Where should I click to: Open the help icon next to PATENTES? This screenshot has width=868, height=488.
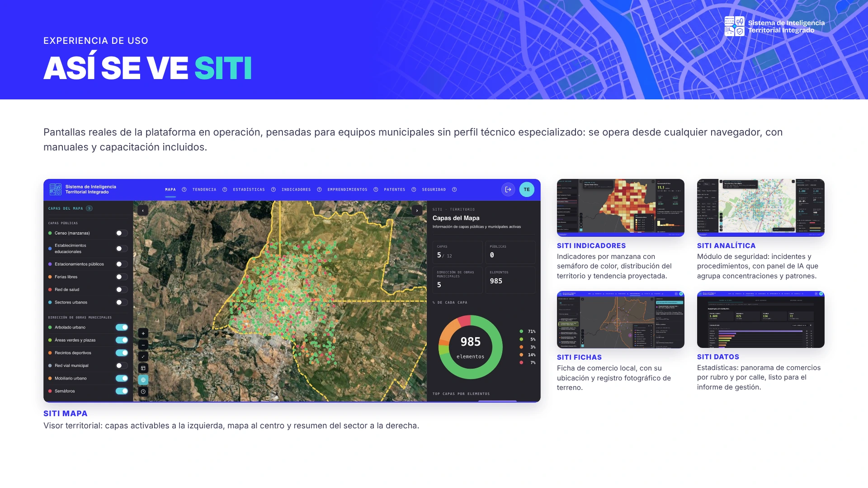(414, 190)
